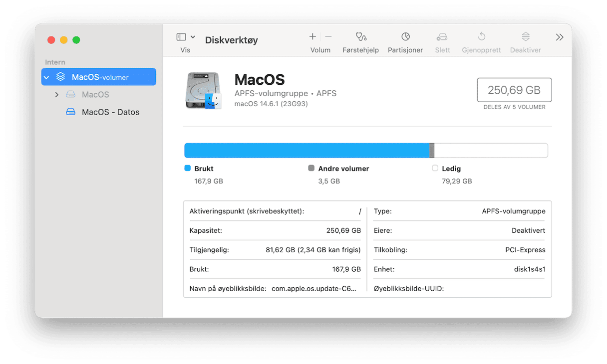Screen dimensions: 607x364
Task: Click the blue used portion of storage bar
Action: pyautogui.click(x=307, y=151)
